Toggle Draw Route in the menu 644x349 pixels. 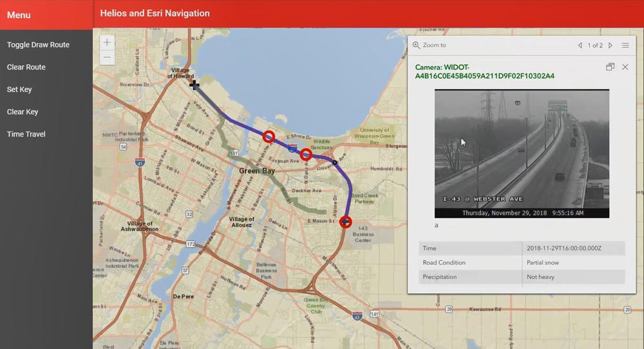pos(38,45)
